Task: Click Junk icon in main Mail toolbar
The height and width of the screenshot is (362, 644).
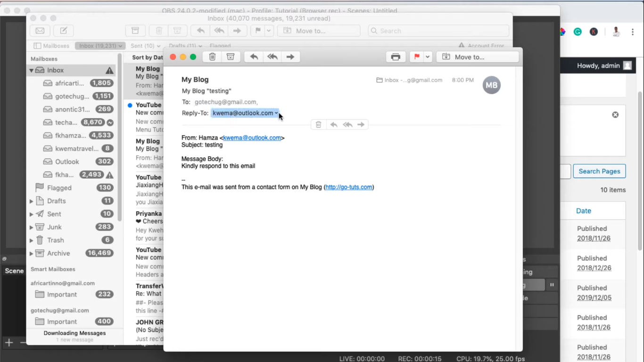Action: 177,31
